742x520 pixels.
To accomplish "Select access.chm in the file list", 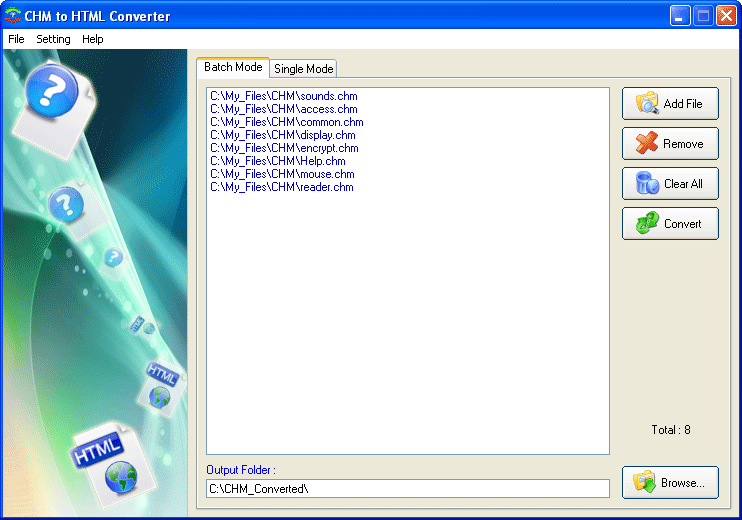I will pos(283,109).
